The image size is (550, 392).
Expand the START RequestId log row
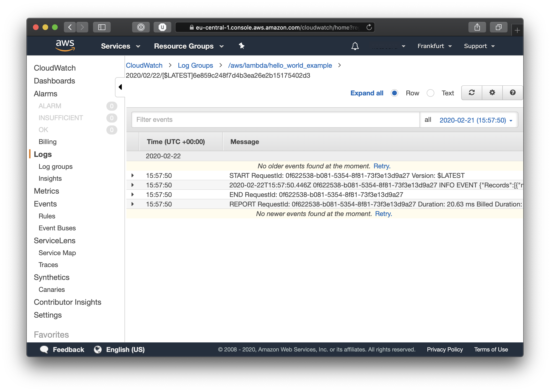(133, 175)
